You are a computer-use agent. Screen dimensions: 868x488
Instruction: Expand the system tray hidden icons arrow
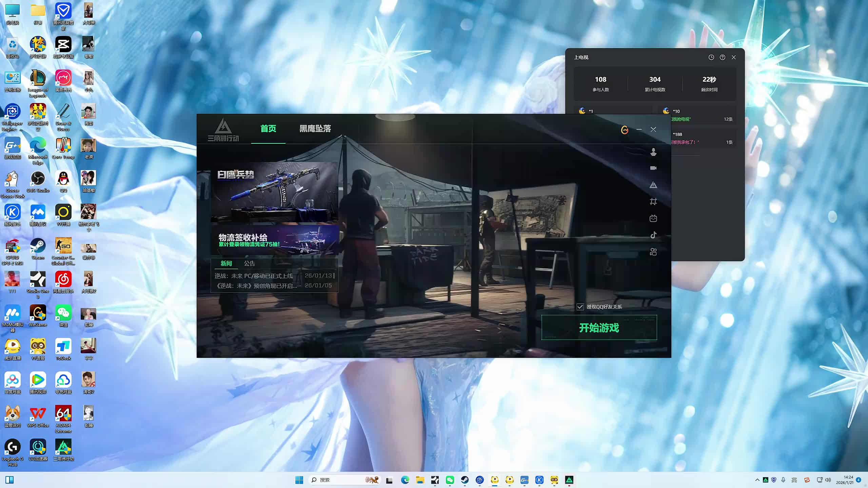pyautogui.click(x=757, y=480)
